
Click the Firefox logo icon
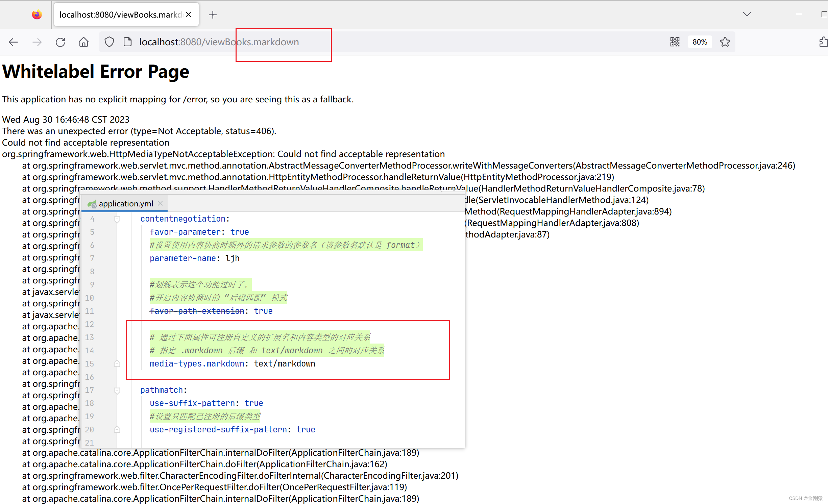tap(37, 15)
